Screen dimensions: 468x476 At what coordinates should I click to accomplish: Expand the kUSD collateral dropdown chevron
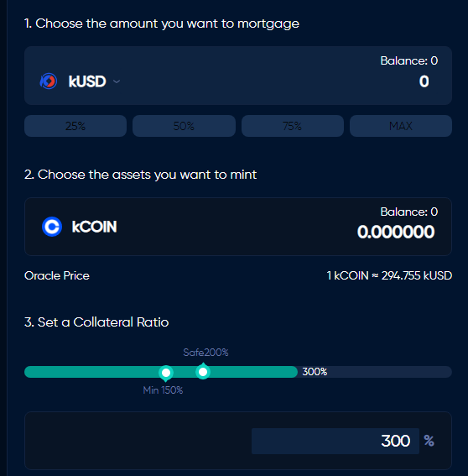click(117, 81)
